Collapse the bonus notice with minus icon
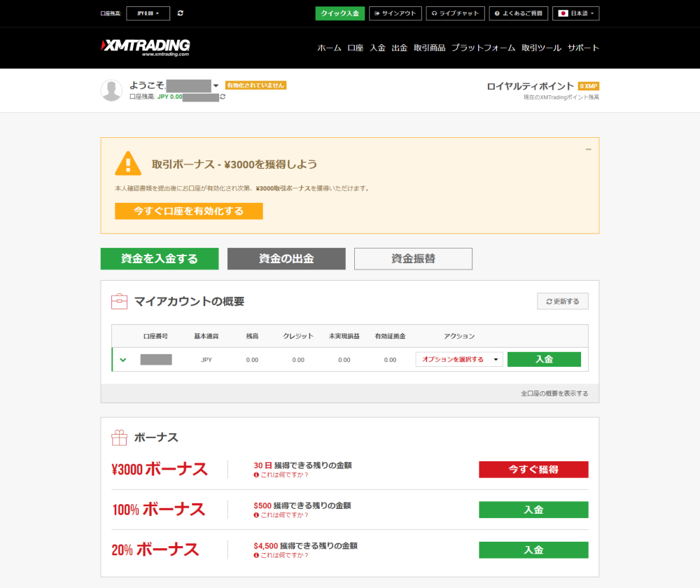Viewport: 700px width, 588px height. point(589,149)
